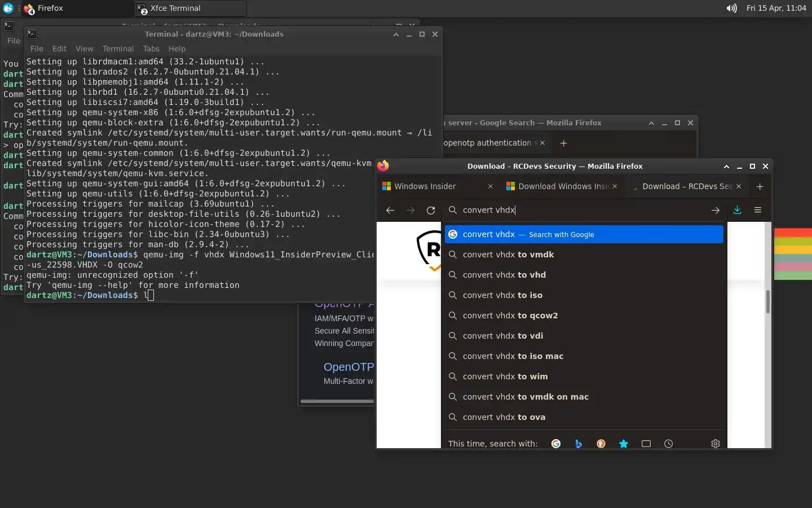Close the Download - RCDevs Security tab
The height and width of the screenshot is (508, 812).
739,186
